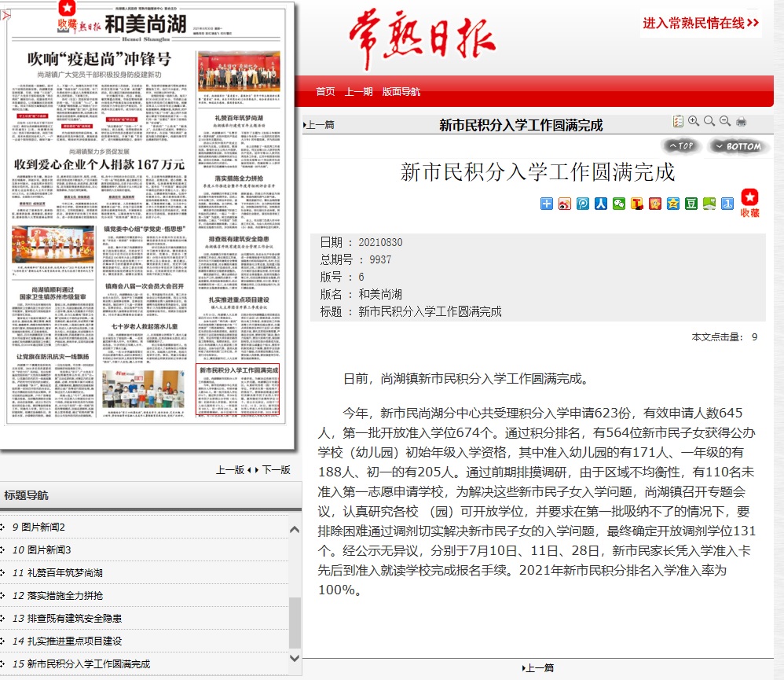Screen dimensions: 784x680
Task: Go to the previous page via 上一版
Action: 230,470
